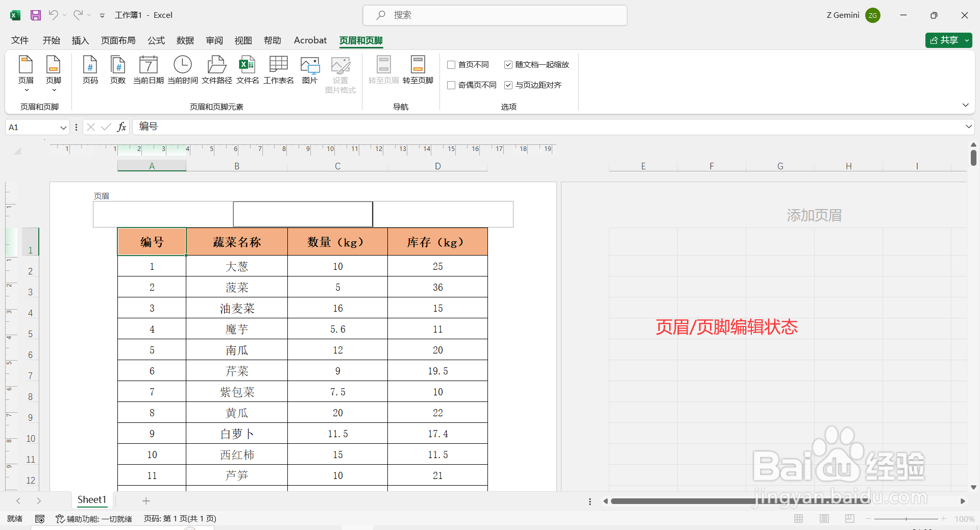Switch to Page Layout view in status bar

[x=824, y=519]
